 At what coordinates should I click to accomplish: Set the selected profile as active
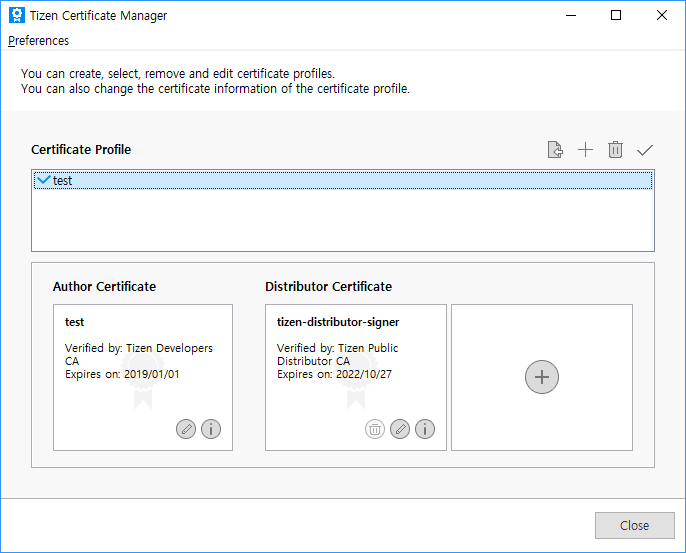pos(645,150)
